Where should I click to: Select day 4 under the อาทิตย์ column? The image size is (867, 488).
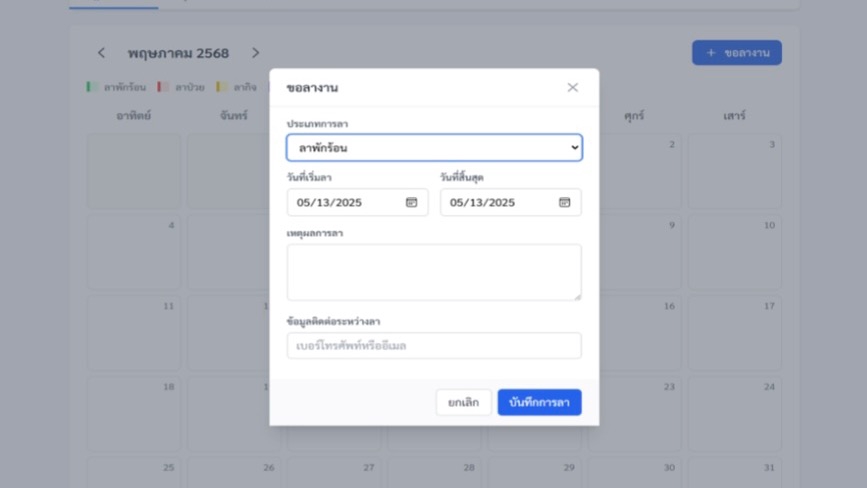(x=134, y=250)
